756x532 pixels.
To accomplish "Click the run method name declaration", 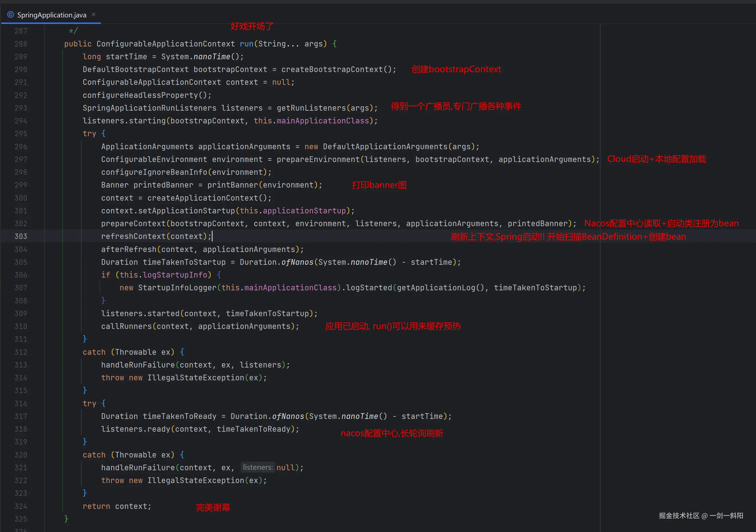I will [x=246, y=44].
